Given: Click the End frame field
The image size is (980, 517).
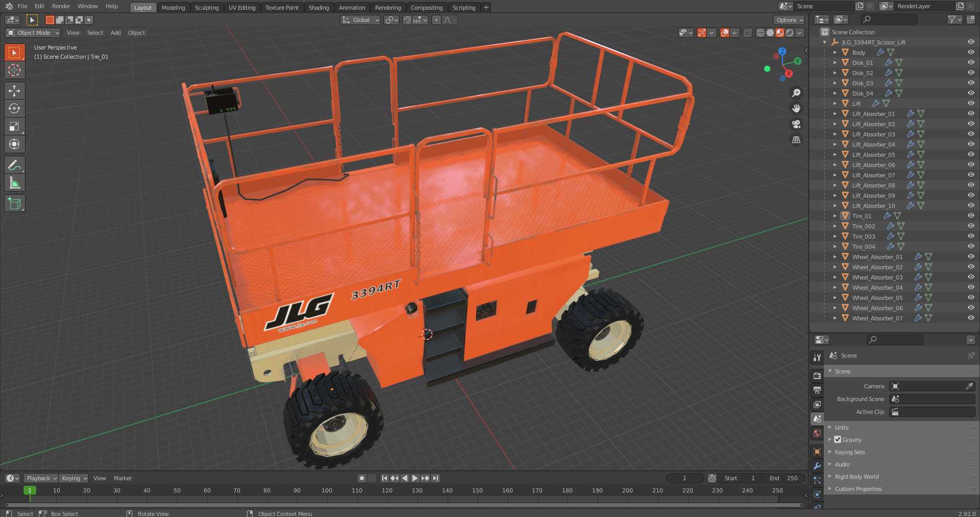Looking at the screenshot, I should pyautogui.click(x=783, y=478).
